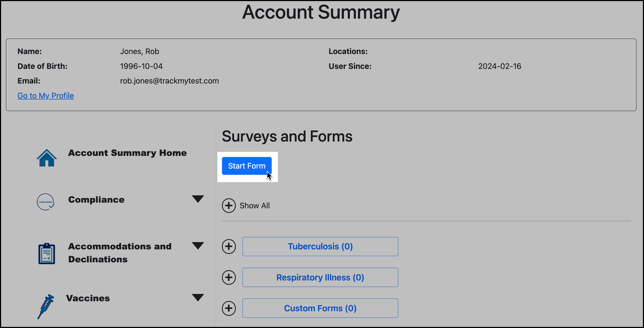This screenshot has width=644, height=328.
Task: Expand the Accommodations and Declinations section
Action: pyautogui.click(x=198, y=246)
